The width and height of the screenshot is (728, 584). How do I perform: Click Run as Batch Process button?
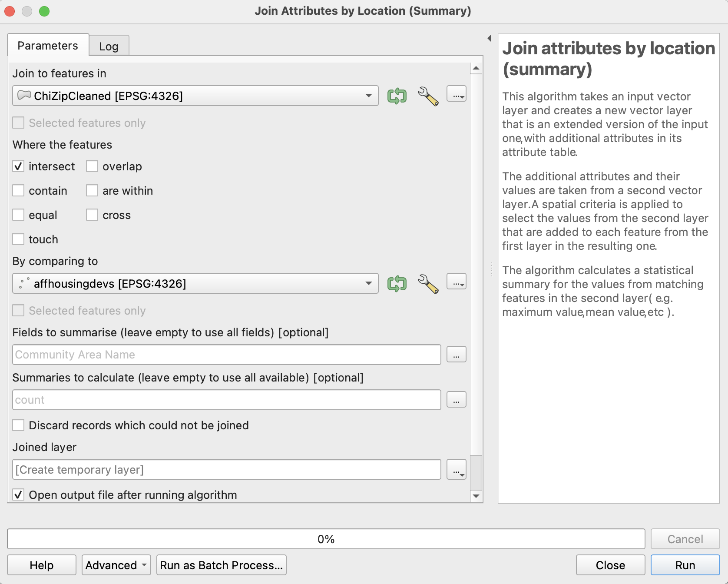point(221,565)
